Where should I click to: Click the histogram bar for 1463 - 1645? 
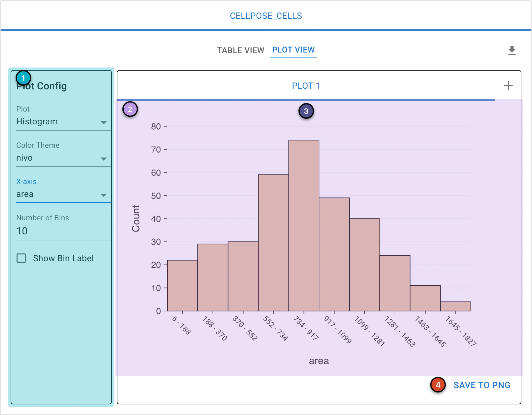point(425,298)
